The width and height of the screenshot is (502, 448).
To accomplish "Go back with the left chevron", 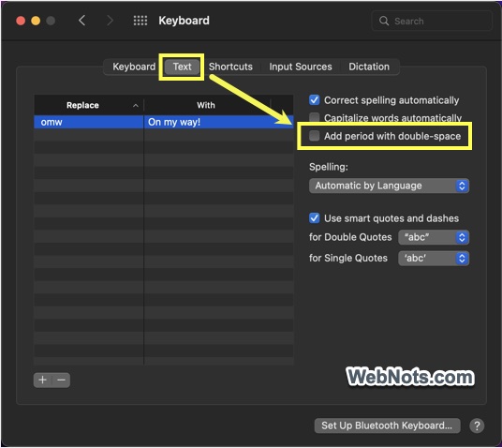I will (82, 21).
